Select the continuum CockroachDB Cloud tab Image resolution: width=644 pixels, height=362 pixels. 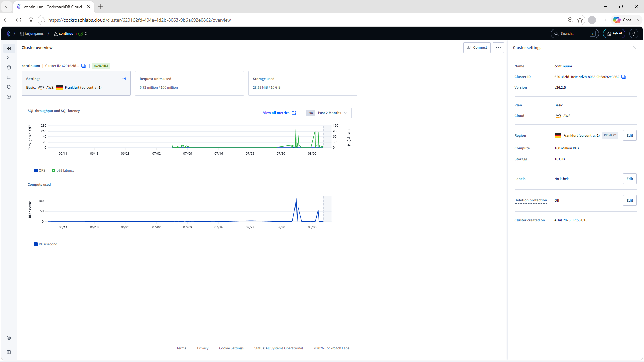point(54,7)
